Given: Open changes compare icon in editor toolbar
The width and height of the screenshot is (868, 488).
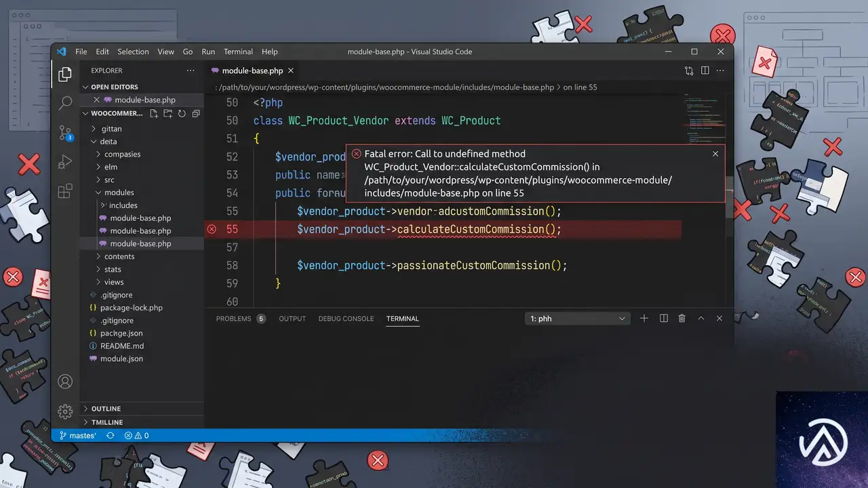Looking at the screenshot, I should point(689,70).
